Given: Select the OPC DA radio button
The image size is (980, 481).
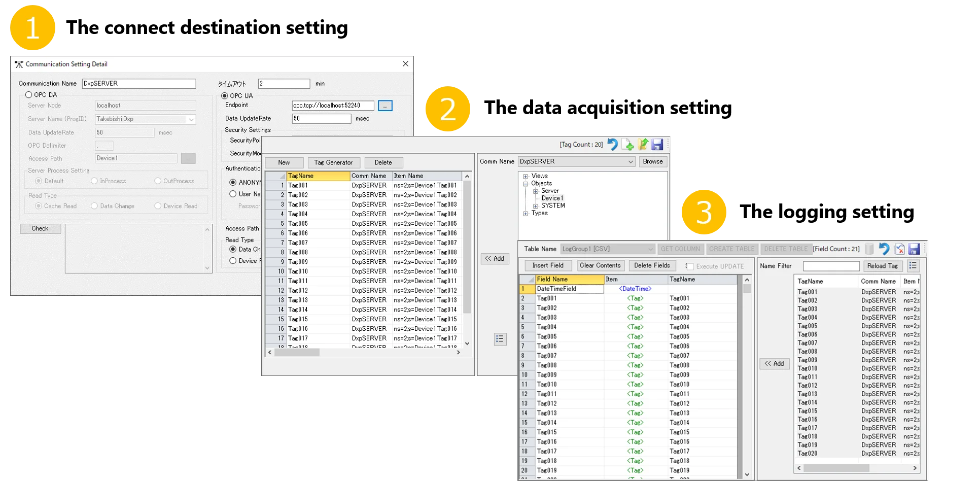Looking at the screenshot, I should 29,94.
